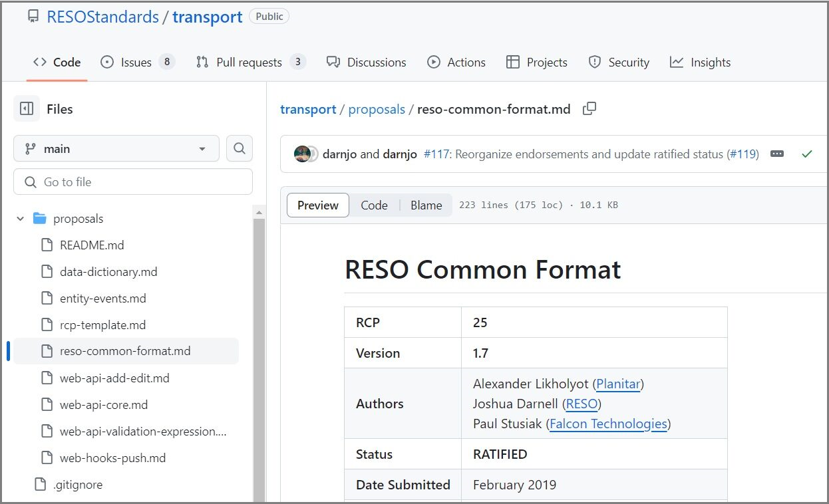Open pull request #119 link
The width and height of the screenshot is (829, 504).
(x=743, y=154)
